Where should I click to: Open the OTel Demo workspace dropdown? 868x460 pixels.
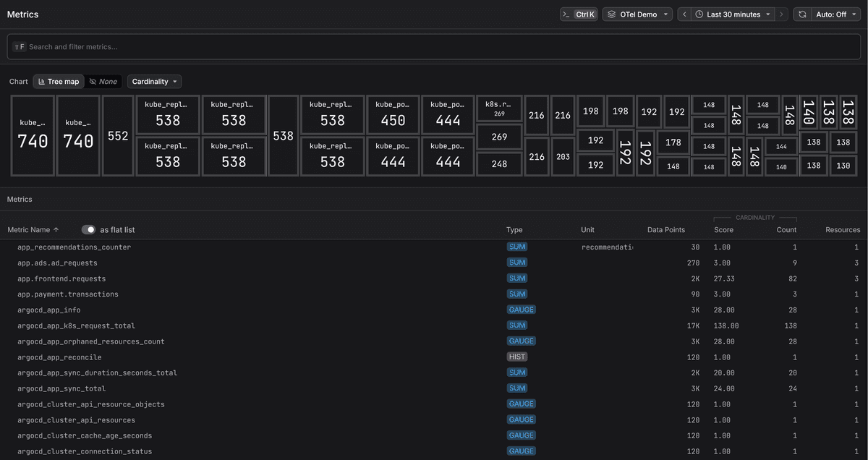point(637,14)
